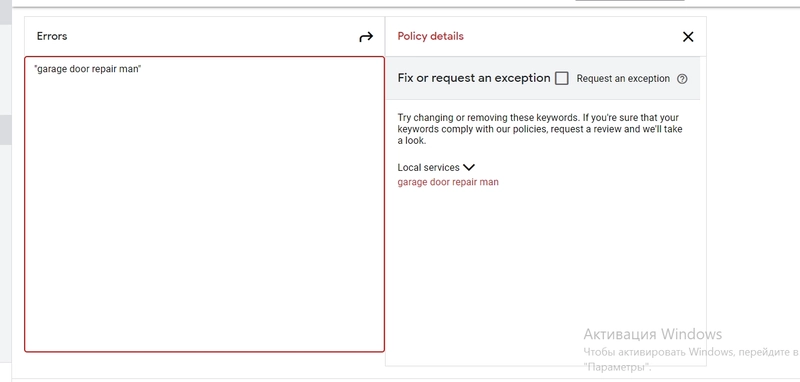The height and width of the screenshot is (382, 800).
Task: Collapse the Local services section
Action: (469, 167)
